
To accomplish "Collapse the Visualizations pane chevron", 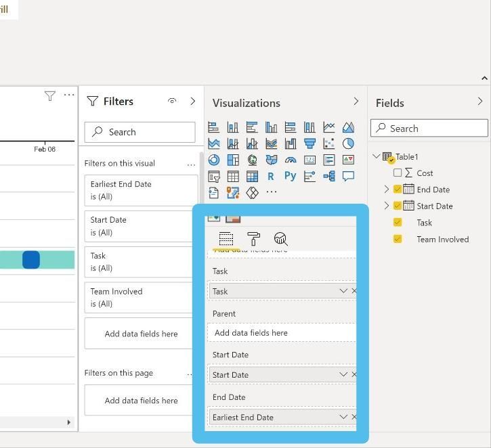I will tap(356, 101).
